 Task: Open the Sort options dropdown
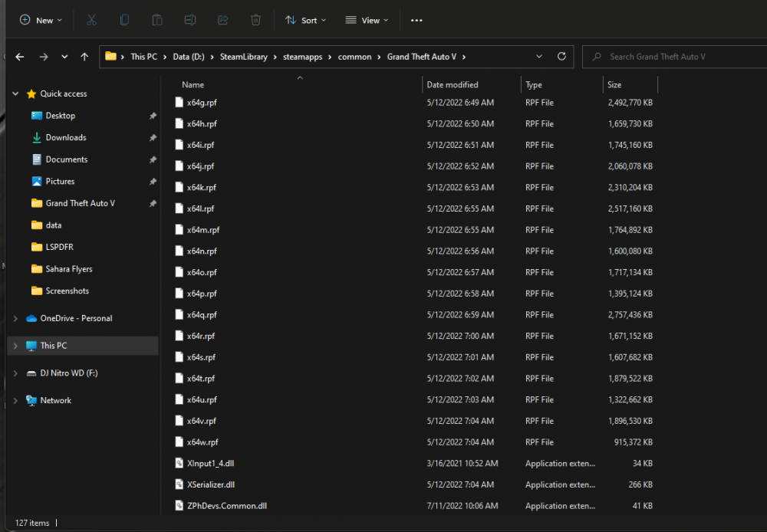click(305, 20)
